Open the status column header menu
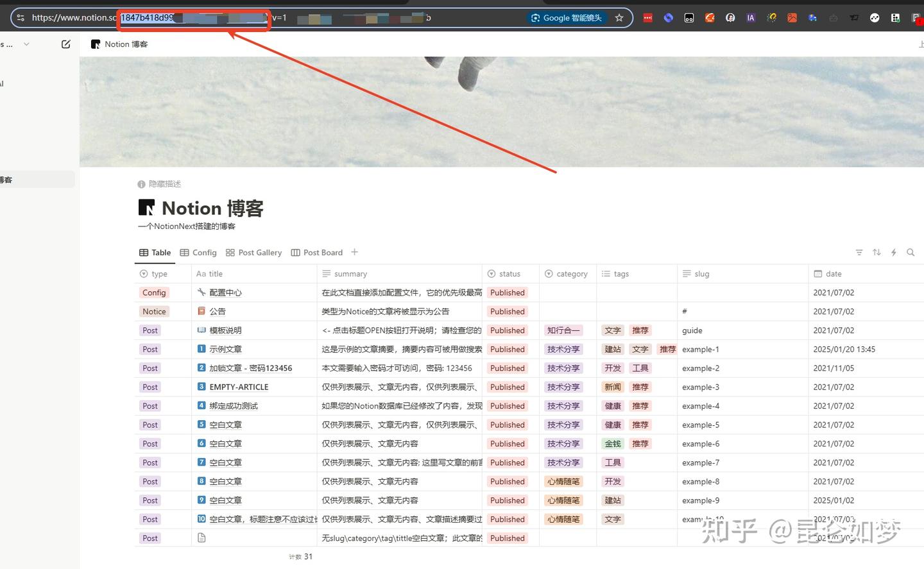 coord(510,273)
